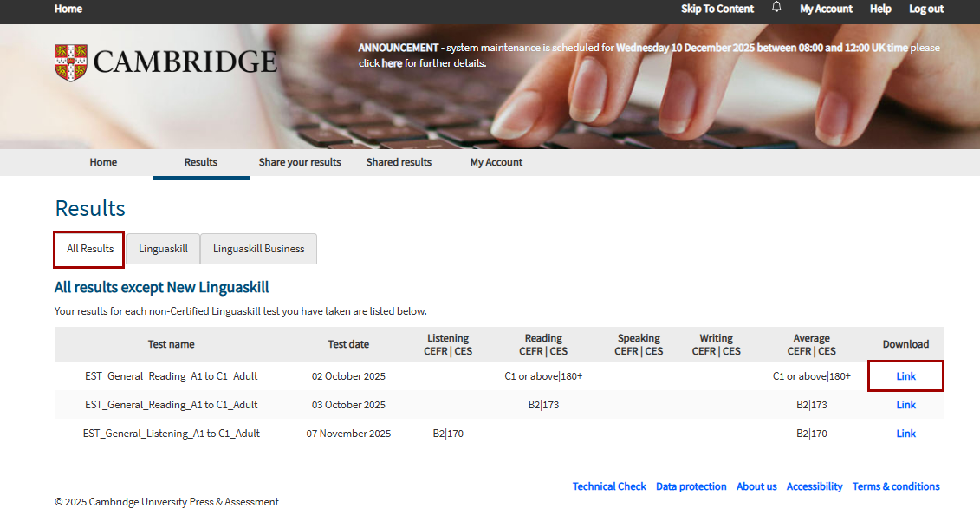Click 'here' in the maintenance announcement

click(x=392, y=63)
